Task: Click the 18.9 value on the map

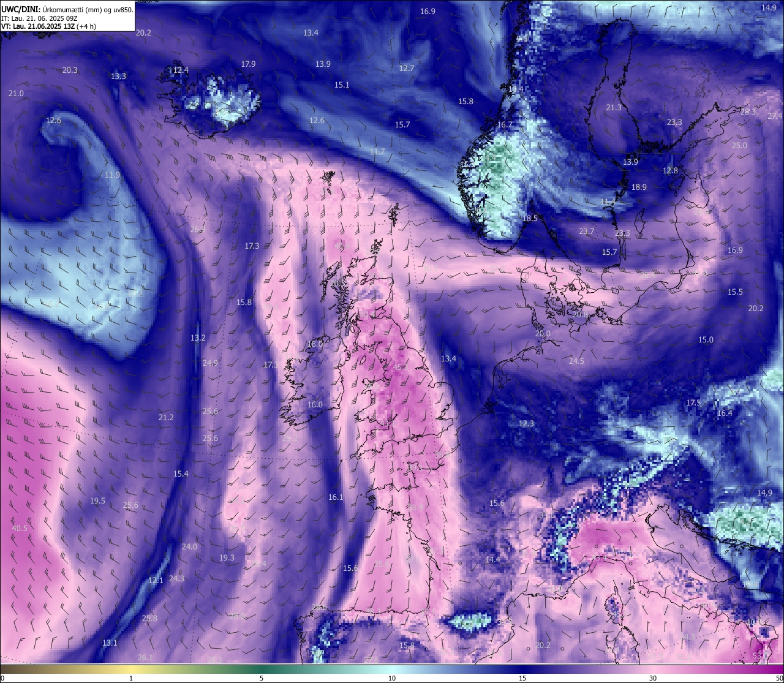Action: 639,187
